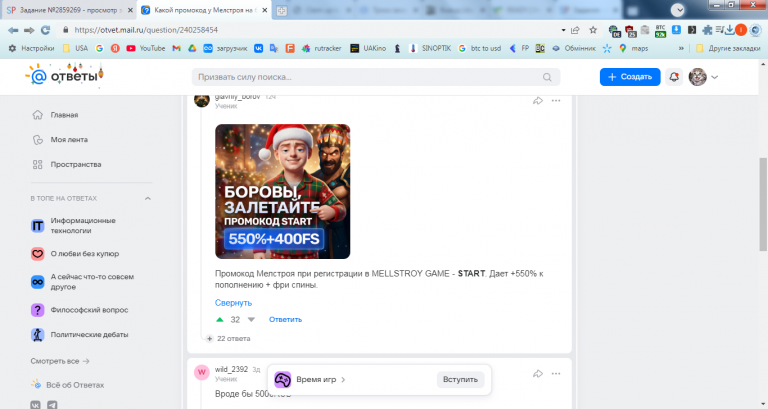Reload the current page
The image size is (768, 409).
[46, 30]
